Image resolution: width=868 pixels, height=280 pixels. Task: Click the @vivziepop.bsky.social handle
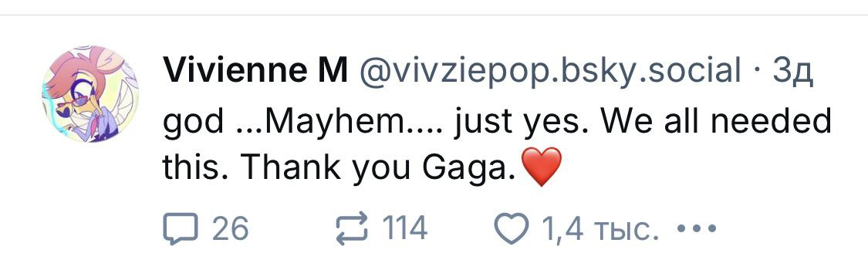pyautogui.click(x=551, y=72)
